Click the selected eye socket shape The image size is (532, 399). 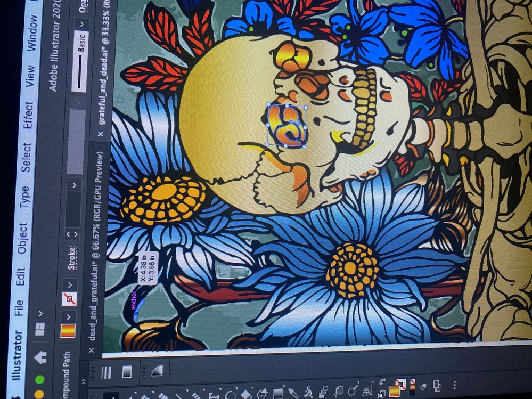(287, 126)
